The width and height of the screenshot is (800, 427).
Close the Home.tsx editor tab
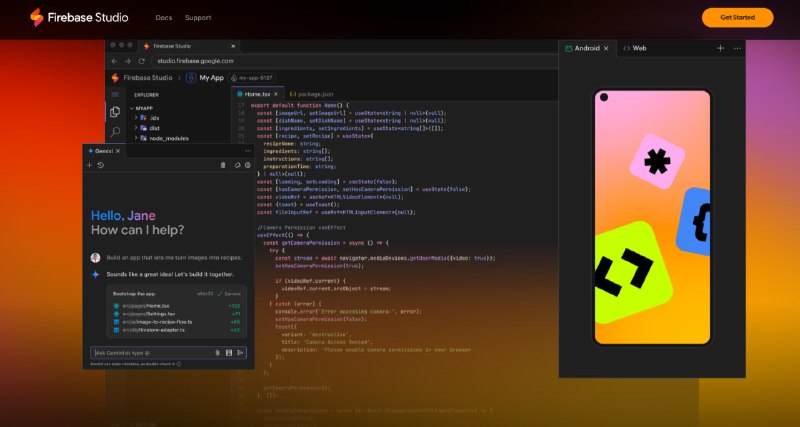[276, 94]
